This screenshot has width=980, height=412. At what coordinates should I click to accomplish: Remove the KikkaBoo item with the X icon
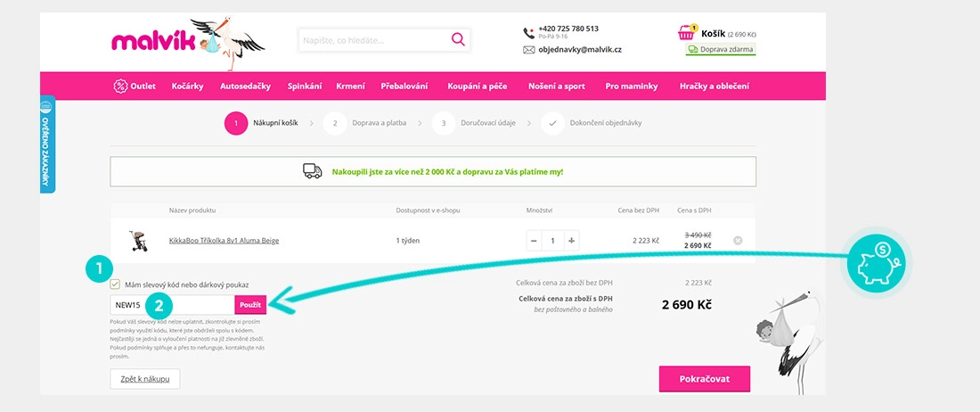click(x=738, y=240)
